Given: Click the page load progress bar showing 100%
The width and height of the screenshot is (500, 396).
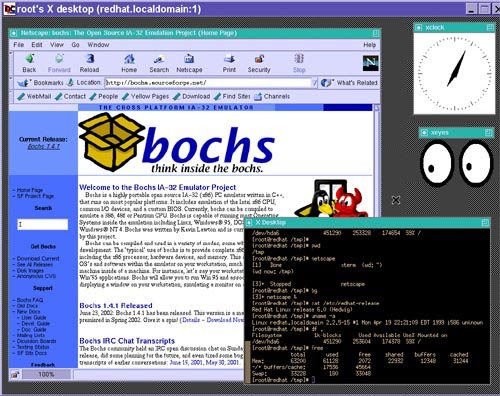Looking at the screenshot, I should click(46, 375).
